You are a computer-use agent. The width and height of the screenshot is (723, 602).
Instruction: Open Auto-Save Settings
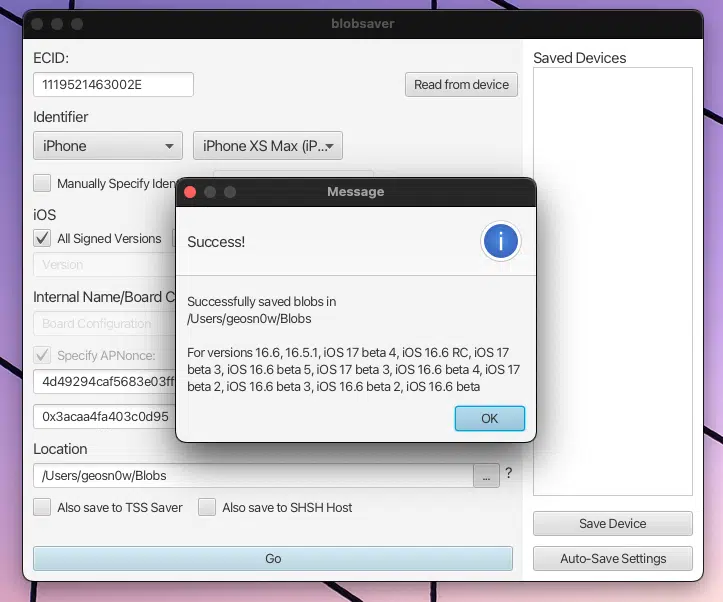(x=612, y=558)
